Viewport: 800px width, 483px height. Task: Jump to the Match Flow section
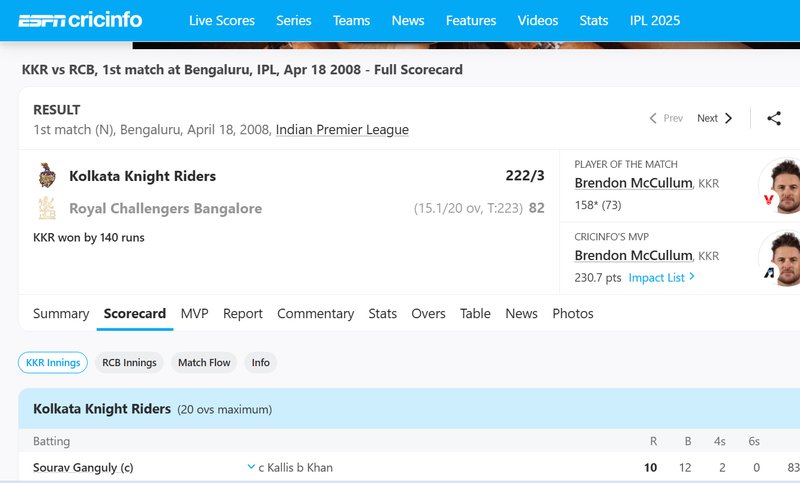click(204, 363)
